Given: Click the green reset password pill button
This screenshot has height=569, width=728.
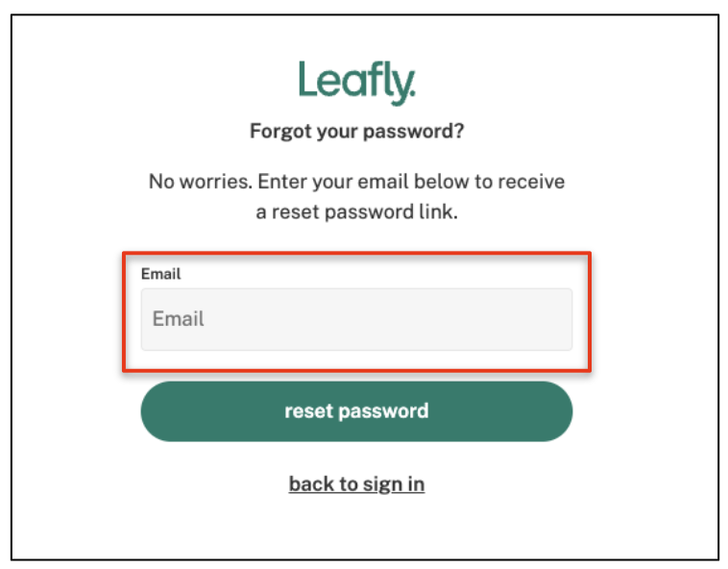Looking at the screenshot, I should point(356,411).
